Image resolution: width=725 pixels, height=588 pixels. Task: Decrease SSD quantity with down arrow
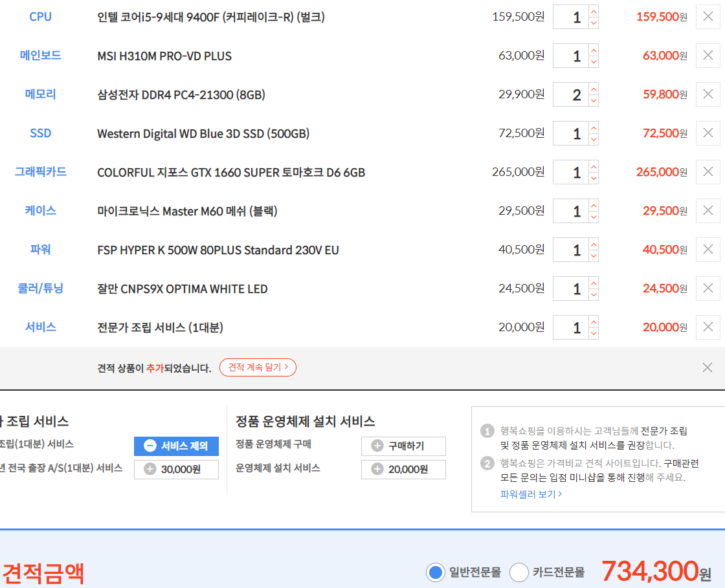(x=594, y=139)
